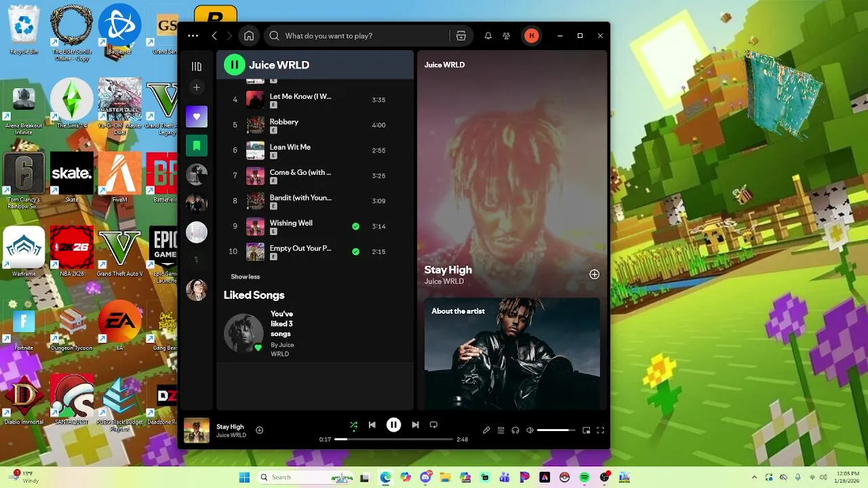Open Juice WRLD link atop Now Playing panel
Screen dimensions: 868x488
[x=444, y=65]
